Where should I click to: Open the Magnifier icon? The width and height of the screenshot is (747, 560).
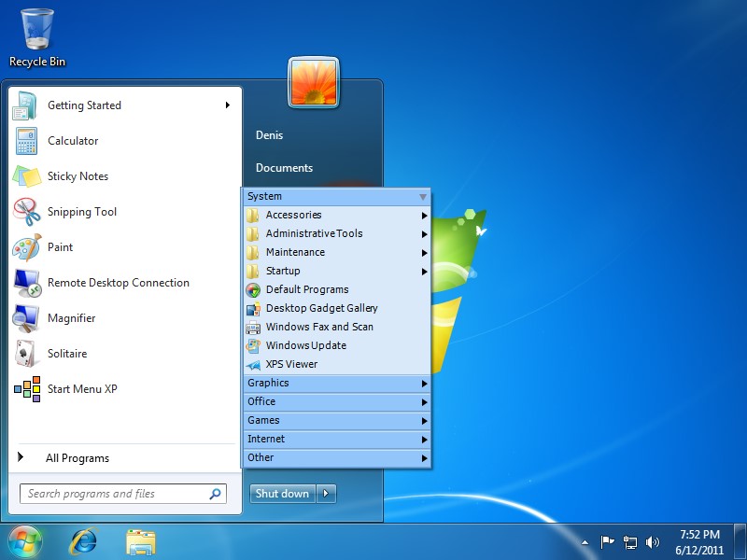pos(26,318)
